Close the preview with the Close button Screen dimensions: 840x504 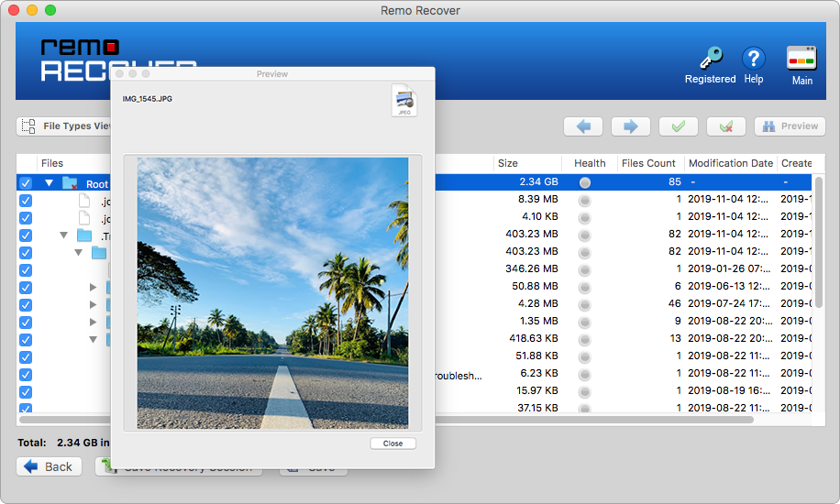[392, 444]
